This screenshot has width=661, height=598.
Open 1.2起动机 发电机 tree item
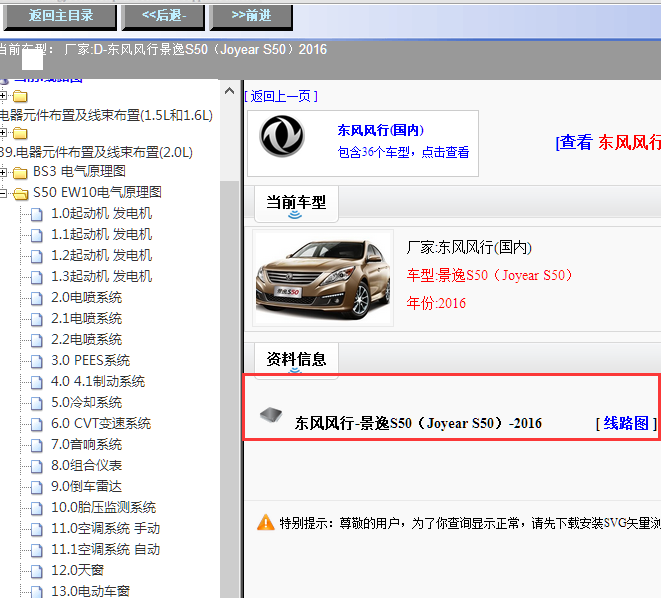(102, 255)
